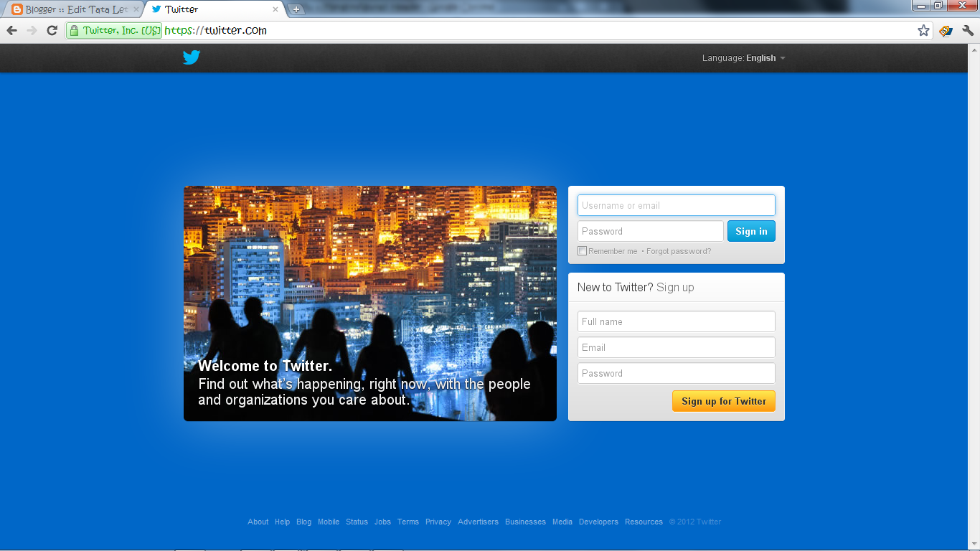Open the Developers footer link
The image size is (980, 551).
[599, 522]
